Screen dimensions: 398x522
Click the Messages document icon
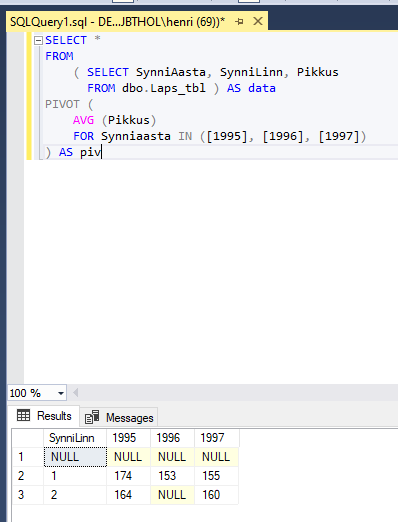coord(92,417)
